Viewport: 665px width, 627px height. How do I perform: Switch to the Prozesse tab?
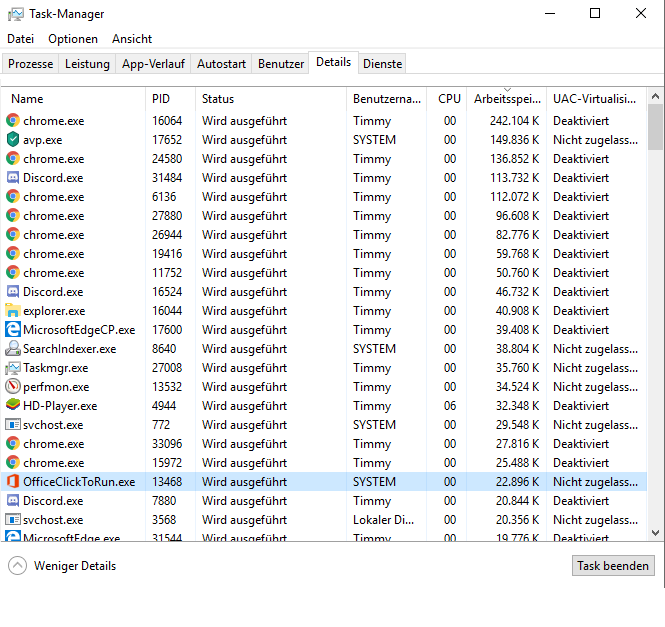31,64
